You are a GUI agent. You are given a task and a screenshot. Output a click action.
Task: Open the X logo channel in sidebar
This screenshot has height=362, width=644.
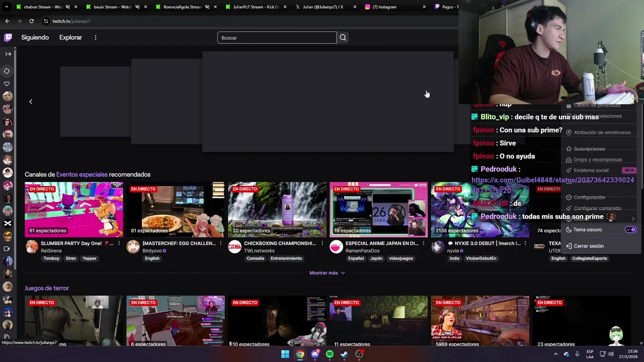(x=8, y=223)
